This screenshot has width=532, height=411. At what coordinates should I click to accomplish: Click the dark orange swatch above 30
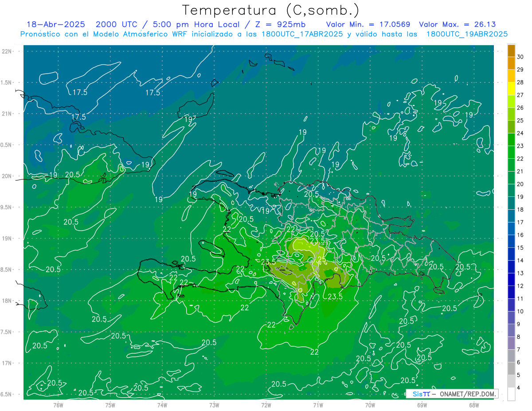tap(511, 50)
